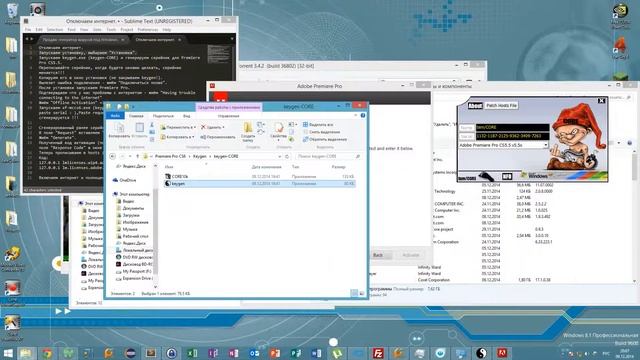Click the yin-yang keygen taskbar icon

482,353
